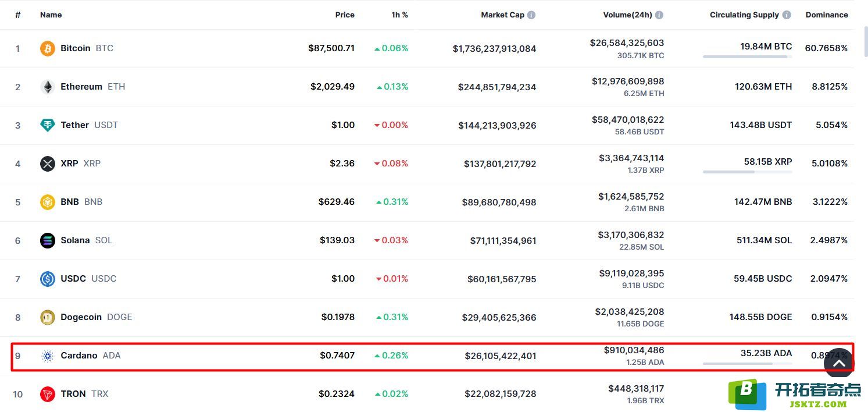Click the $1.00 price in the Tether row

[x=343, y=125]
